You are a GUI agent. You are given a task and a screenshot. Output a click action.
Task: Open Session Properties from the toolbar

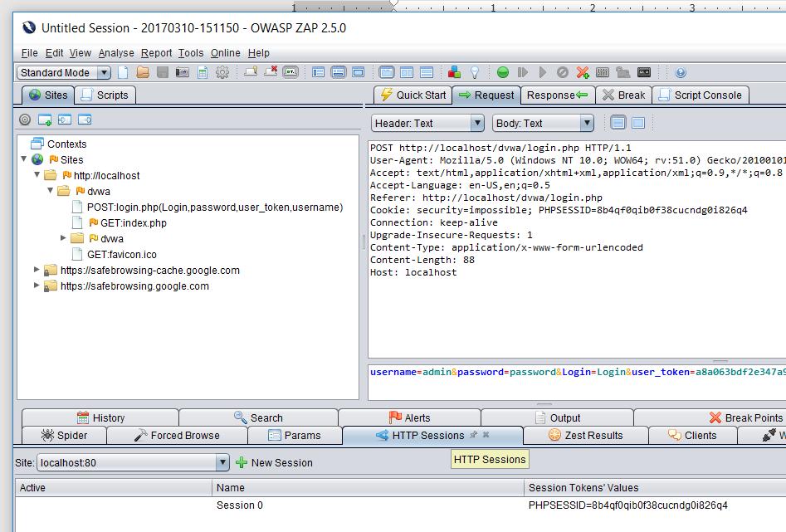tap(203, 73)
